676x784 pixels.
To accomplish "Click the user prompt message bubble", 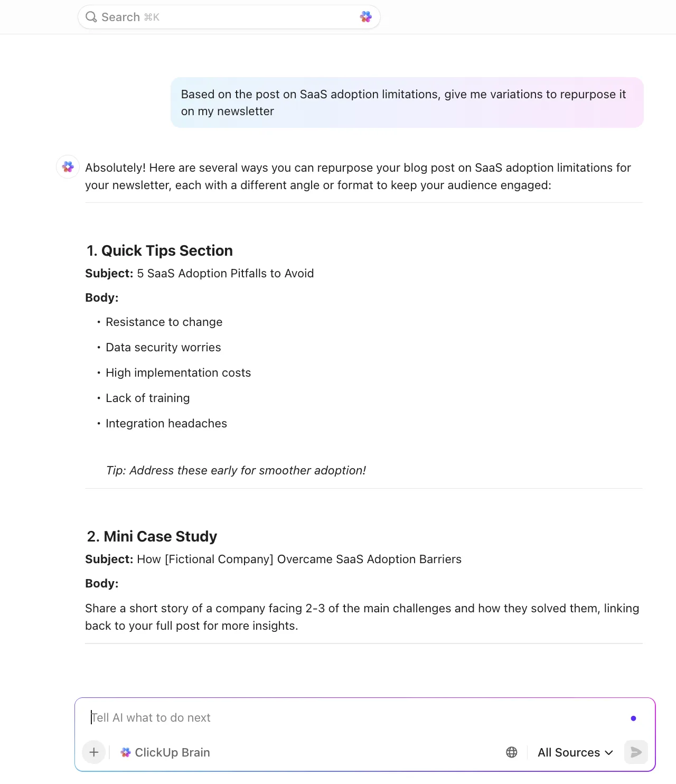I will (x=407, y=102).
